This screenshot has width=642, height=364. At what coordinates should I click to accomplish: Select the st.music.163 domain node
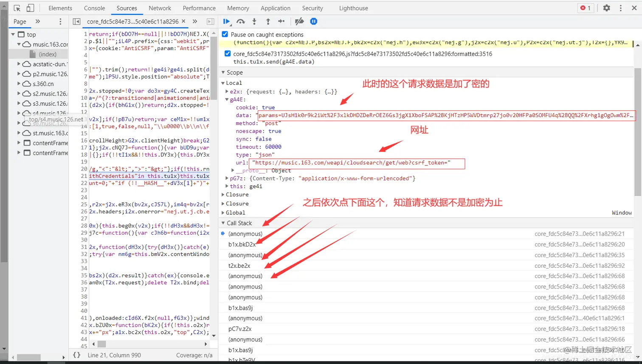[x=50, y=133]
